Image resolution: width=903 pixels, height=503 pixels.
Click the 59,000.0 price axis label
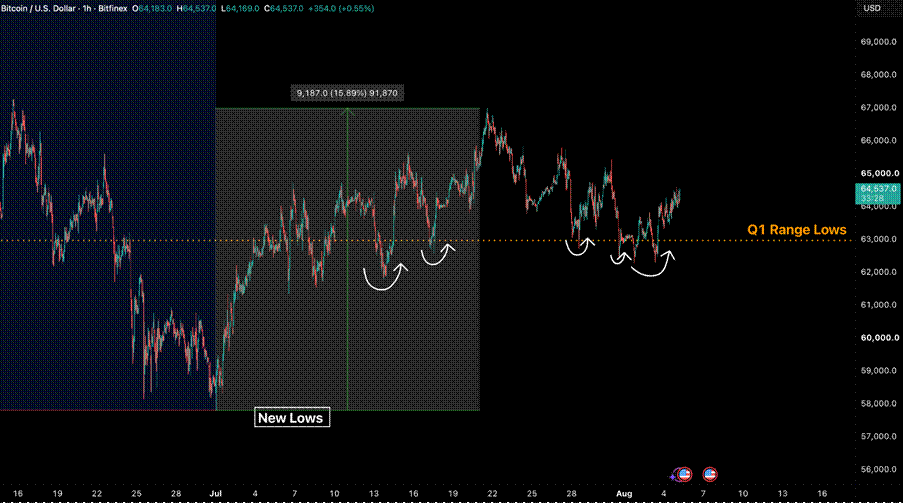pos(878,370)
